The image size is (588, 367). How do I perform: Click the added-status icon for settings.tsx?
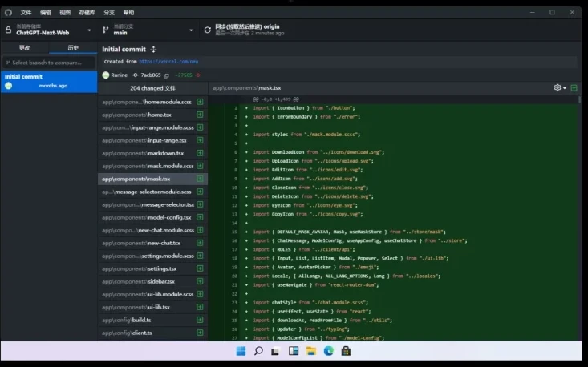pyautogui.click(x=200, y=268)
